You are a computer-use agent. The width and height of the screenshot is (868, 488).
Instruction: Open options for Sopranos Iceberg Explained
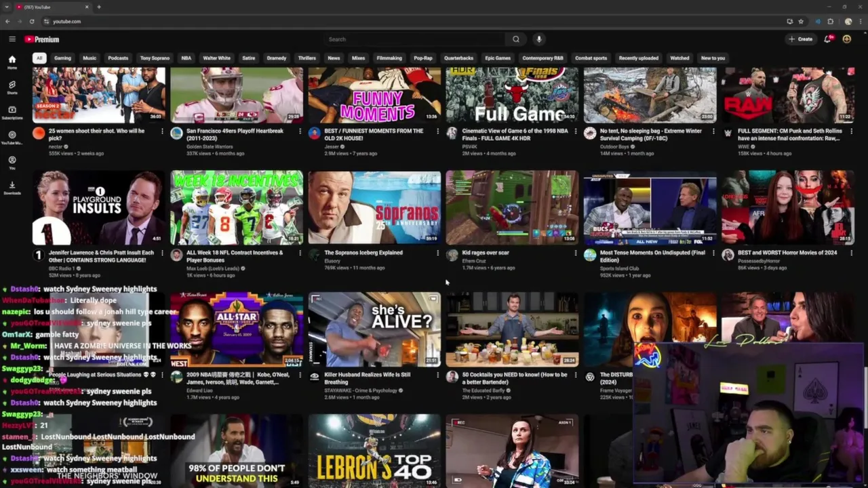coord(437,253)
